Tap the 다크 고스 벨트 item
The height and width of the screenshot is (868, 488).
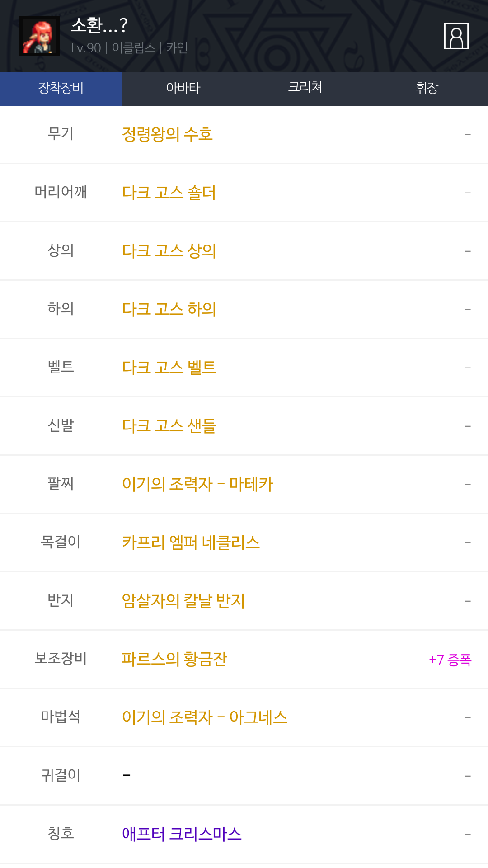169,368
